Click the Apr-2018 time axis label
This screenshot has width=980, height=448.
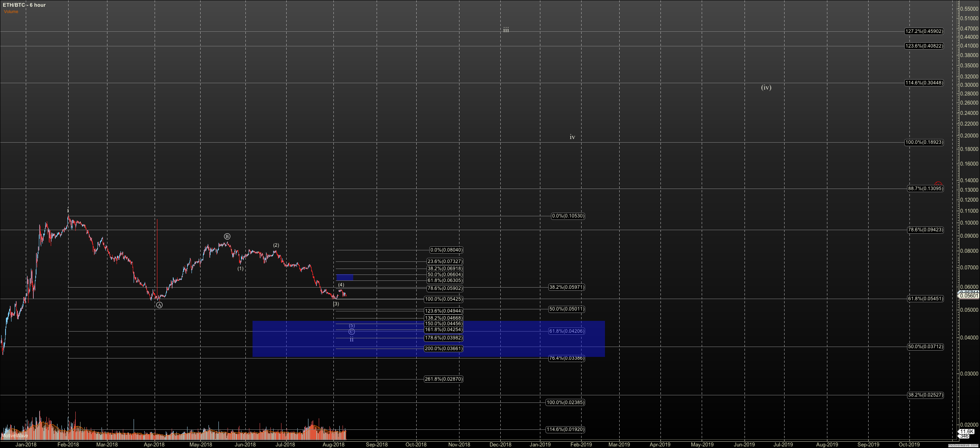[154, 444]
